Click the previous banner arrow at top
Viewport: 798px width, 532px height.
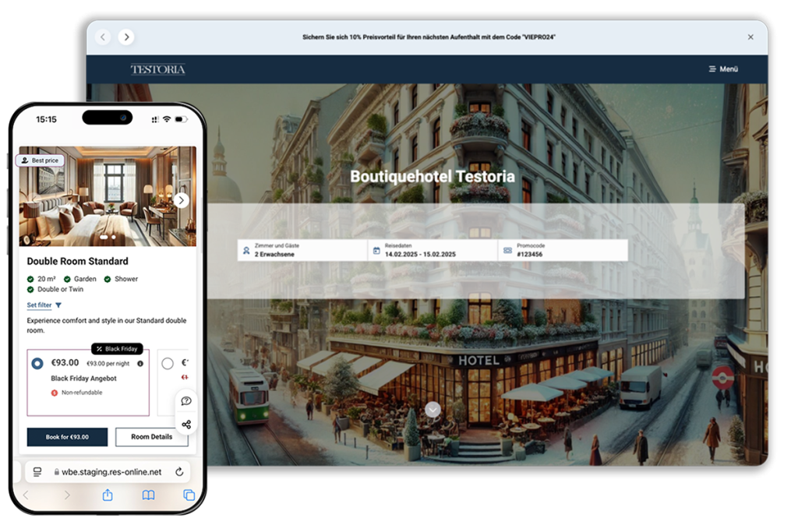coord(103,37)
